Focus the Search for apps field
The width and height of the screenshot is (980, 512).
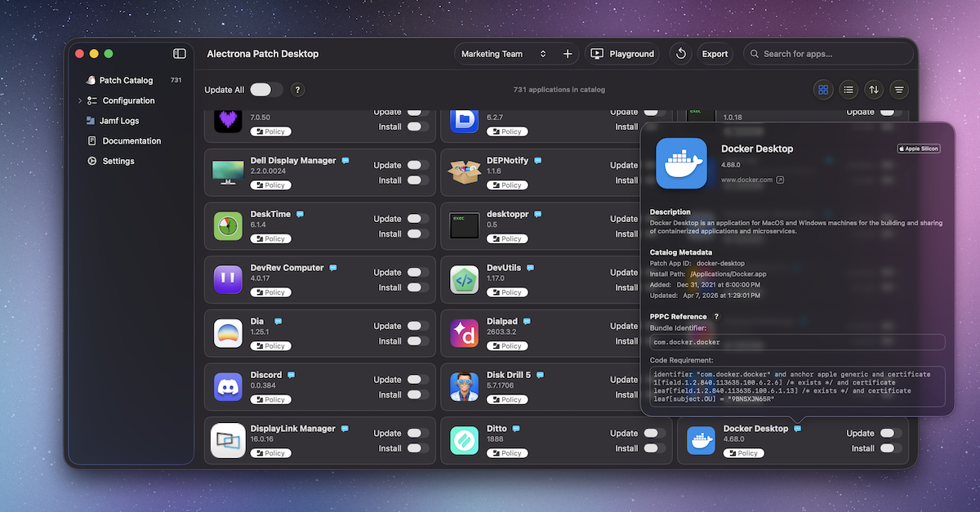pyautogui.click(x=828, y=54)
